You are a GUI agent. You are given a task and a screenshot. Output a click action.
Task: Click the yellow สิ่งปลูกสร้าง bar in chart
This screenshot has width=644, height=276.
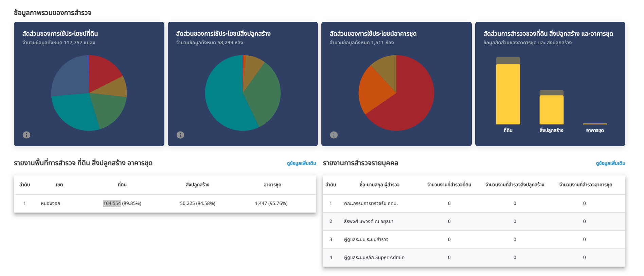[x=551, y=109]
